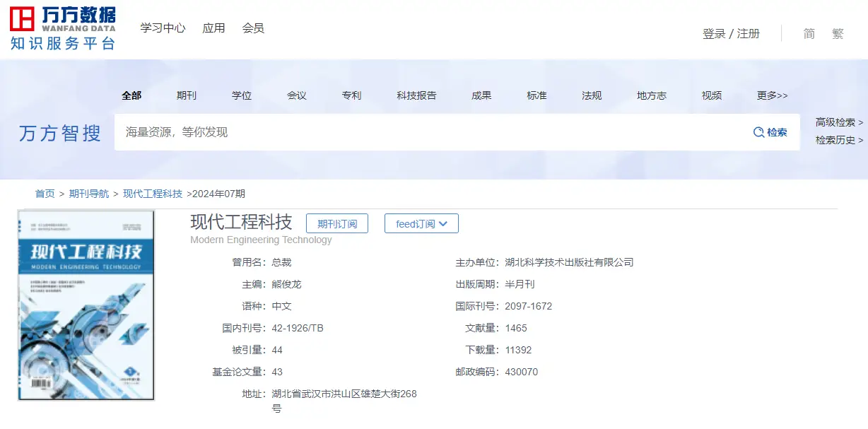Click publisher 湖北科学技术出版社有限公司
The height and width of the screenshot is (429, 868).
pos(569,262)
